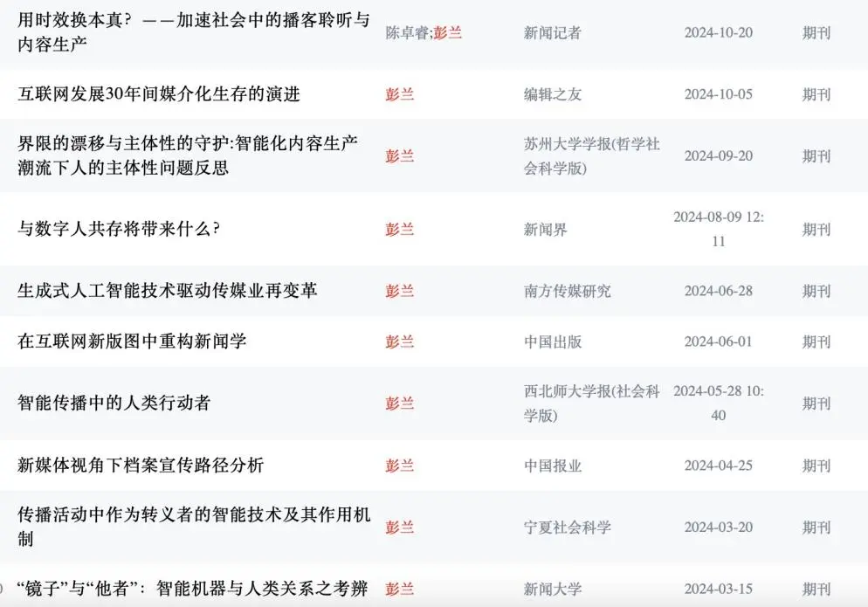Screen dimensions: 868x607
Task: Click author 彭兰 in 西北师大学报 row
Action: [x=400, y=404]
